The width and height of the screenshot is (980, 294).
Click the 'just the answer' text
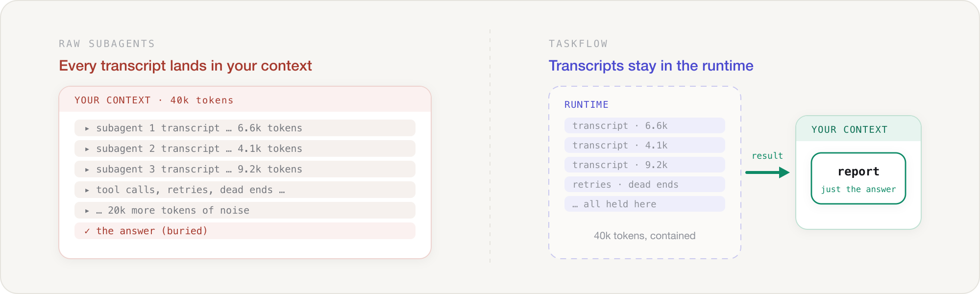[858, 189]
